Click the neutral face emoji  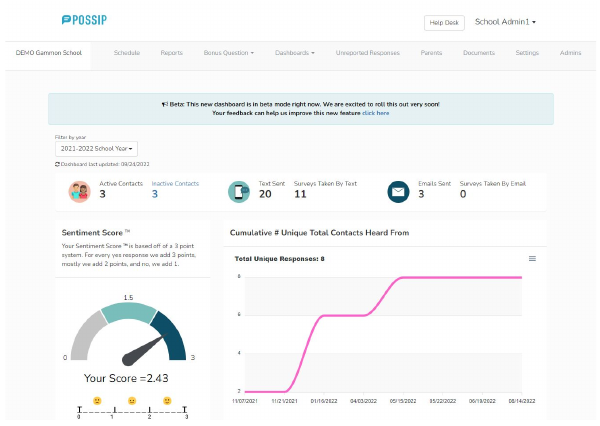pyautogui.click(x=132, y=401)
